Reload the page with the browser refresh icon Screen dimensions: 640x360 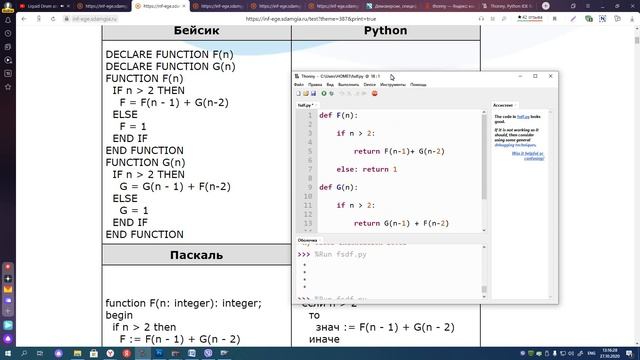(x=53, y=19)
